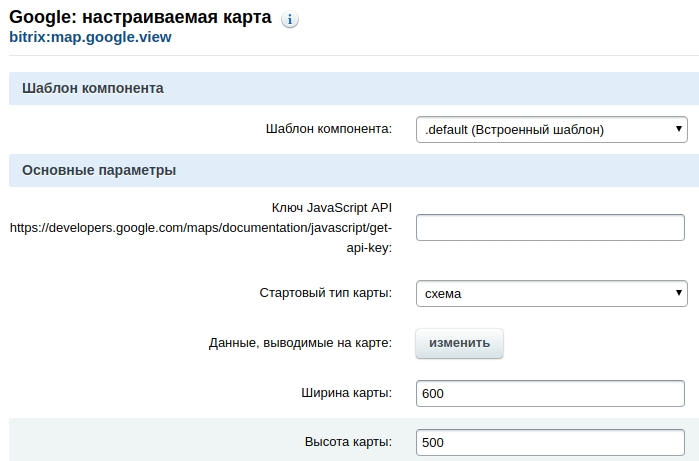This screenshot has height=461, width=699.
Task: Click the developers.google.com get-api-key URL text
Action: (x=200, y=228)
